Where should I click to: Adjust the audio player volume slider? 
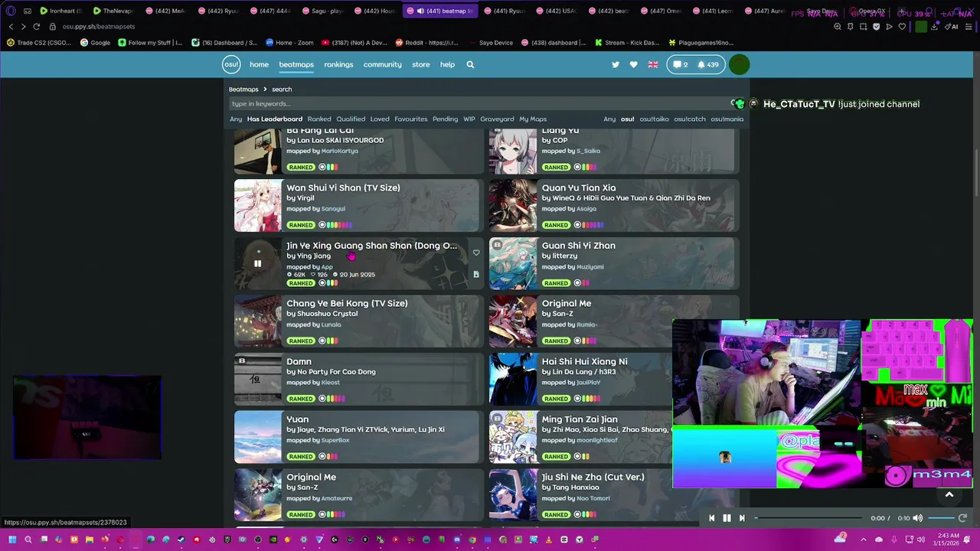941,518
